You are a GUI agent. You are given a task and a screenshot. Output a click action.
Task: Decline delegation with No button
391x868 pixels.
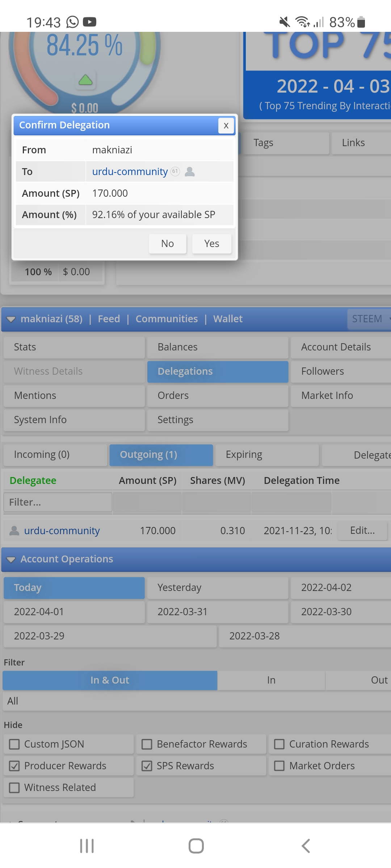[x=168, y=243]
